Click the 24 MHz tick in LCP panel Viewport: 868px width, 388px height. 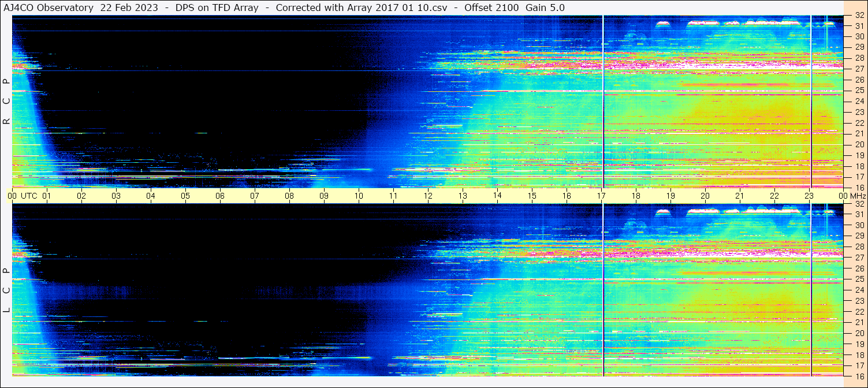(x=859, y=290)
